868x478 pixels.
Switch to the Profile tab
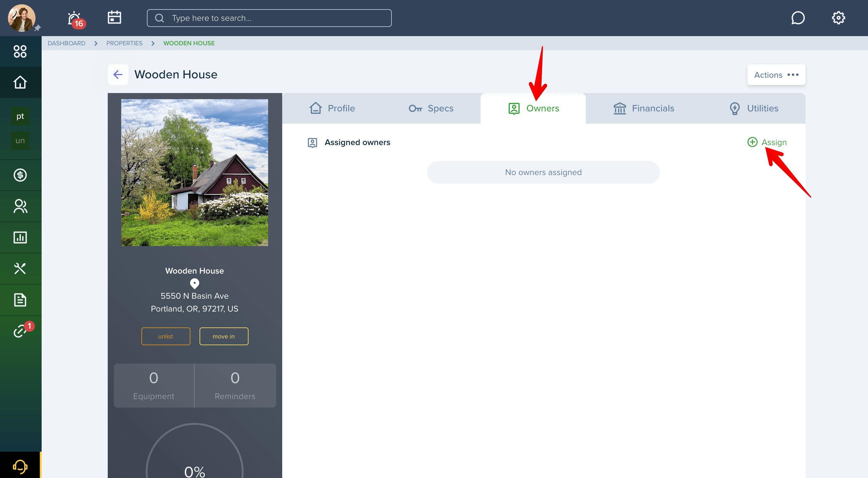[332, 108]
